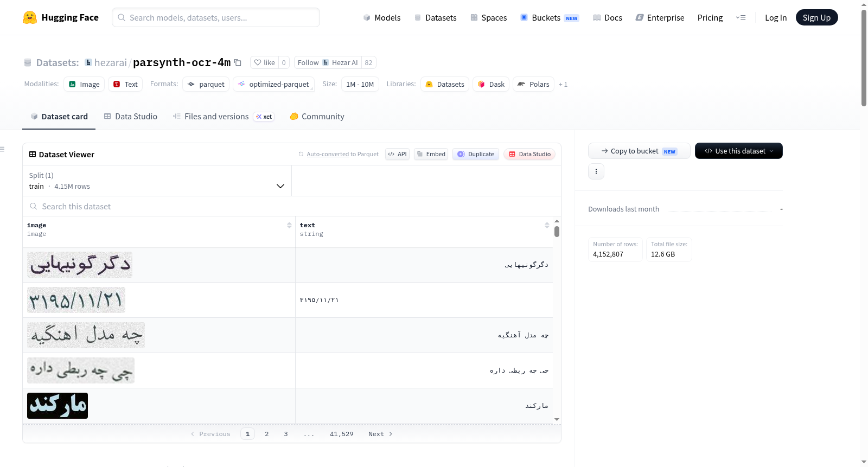
Task: Sort by the text column
Action: tap(547, 225)
